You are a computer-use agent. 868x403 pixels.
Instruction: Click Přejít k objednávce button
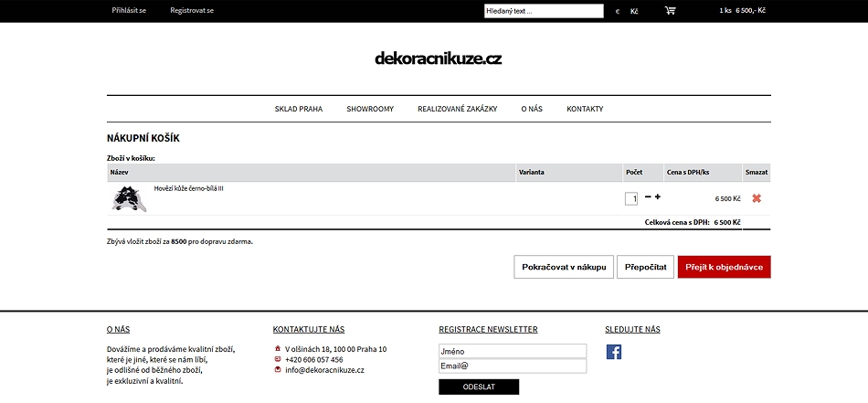(x=724, y=267)
